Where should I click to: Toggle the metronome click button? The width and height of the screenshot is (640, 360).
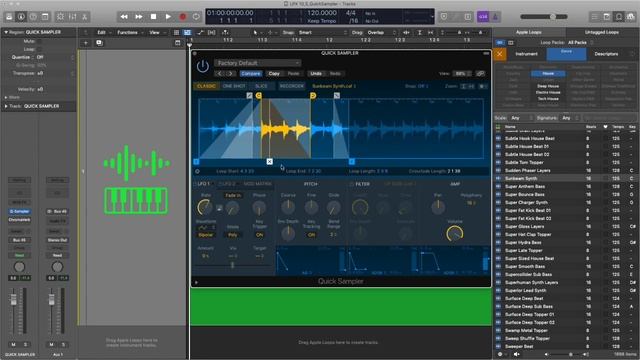495,17
